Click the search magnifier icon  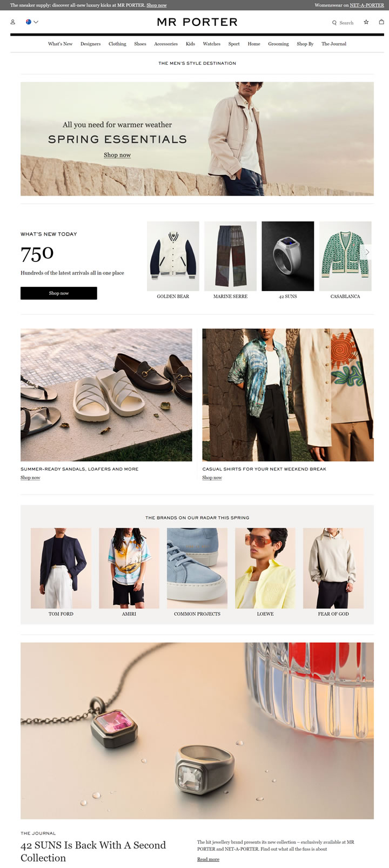click(x=334, y=23)
